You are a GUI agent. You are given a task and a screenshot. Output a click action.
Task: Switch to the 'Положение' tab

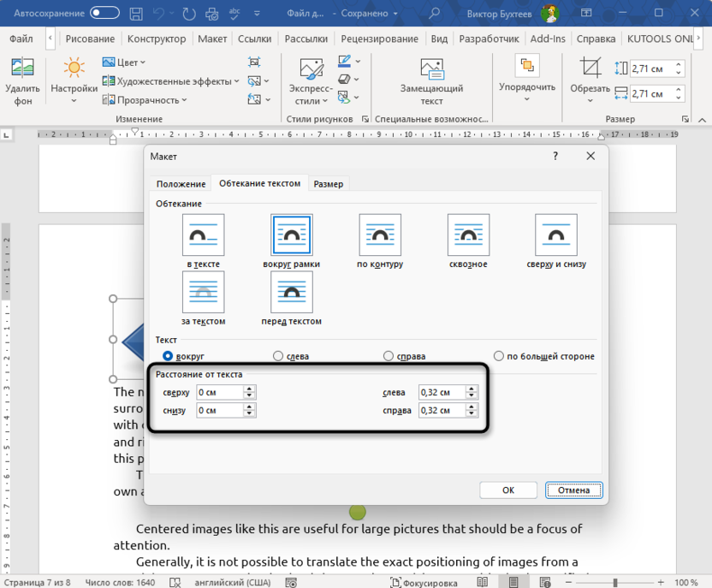(181, 184)
